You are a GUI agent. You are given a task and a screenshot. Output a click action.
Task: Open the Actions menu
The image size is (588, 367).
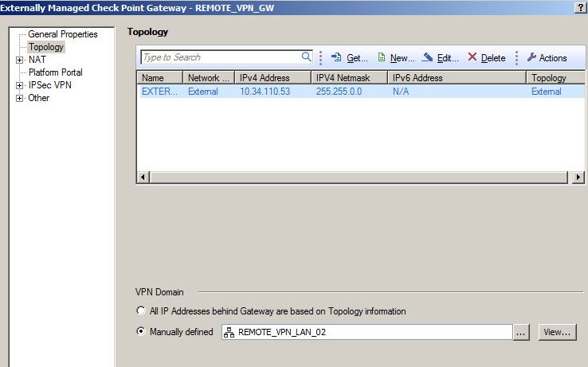547,58
